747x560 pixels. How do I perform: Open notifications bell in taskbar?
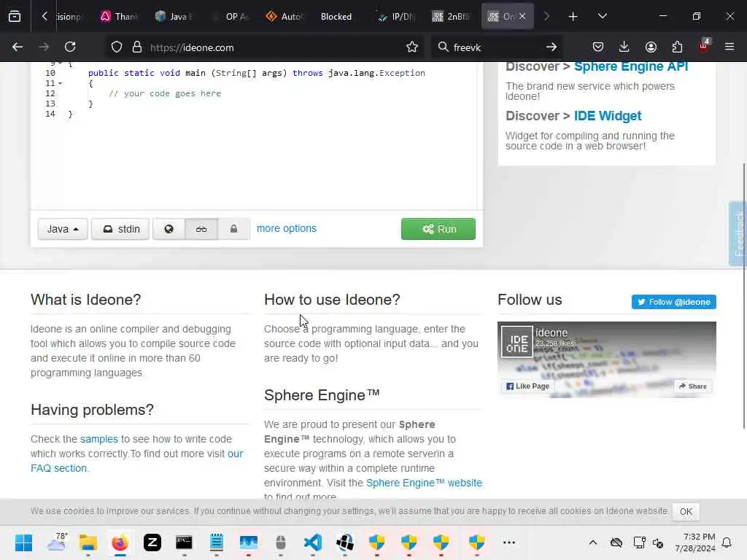pyautogui.click(x=727, y=542)
